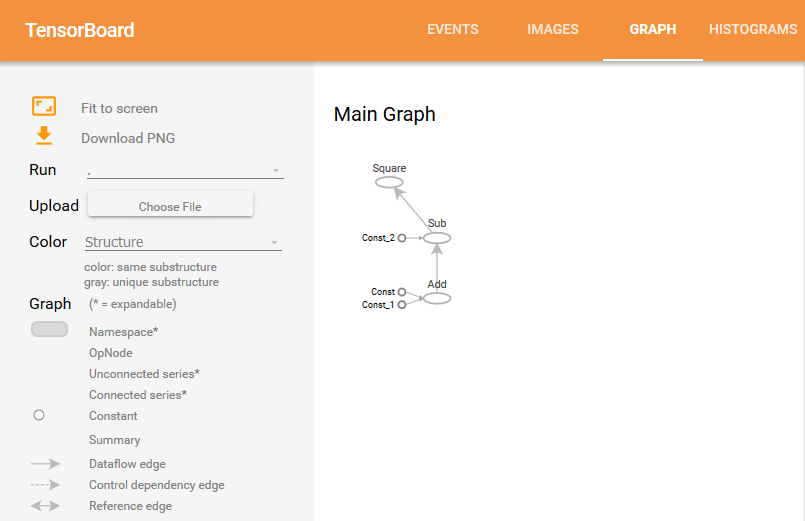Select the Graph tab
The height and width of the screenshot is (521, 805).
pos(653,30)
